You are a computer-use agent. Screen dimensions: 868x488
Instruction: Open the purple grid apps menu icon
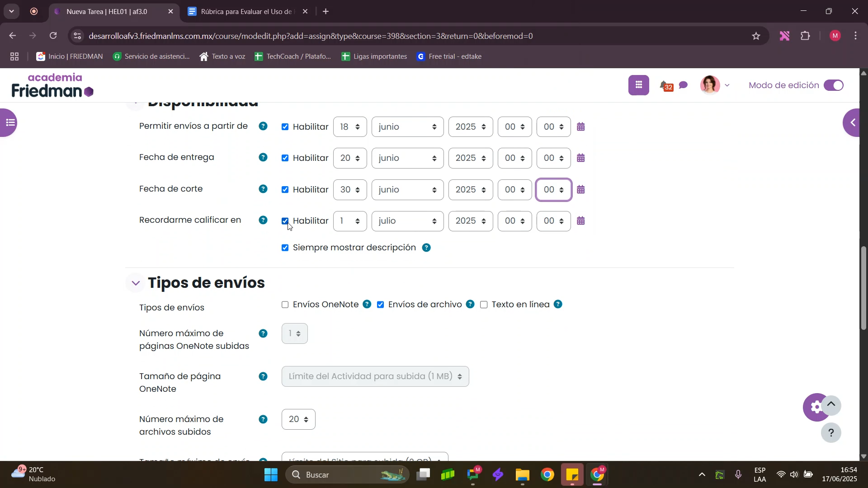click(638, 85)
